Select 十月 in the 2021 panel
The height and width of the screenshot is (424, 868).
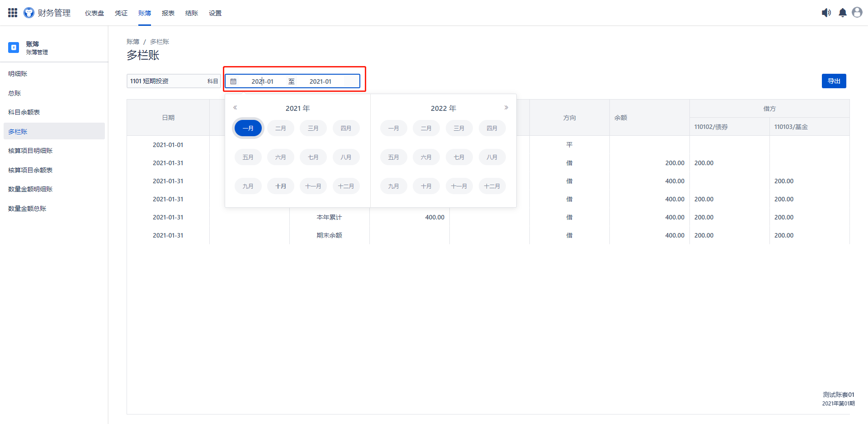click(x=280, y=186)
